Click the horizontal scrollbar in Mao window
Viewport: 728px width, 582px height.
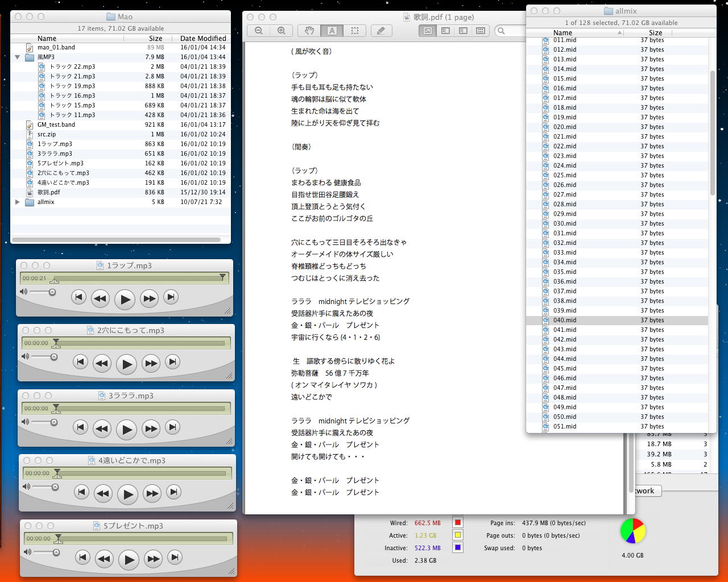(116, 240)
